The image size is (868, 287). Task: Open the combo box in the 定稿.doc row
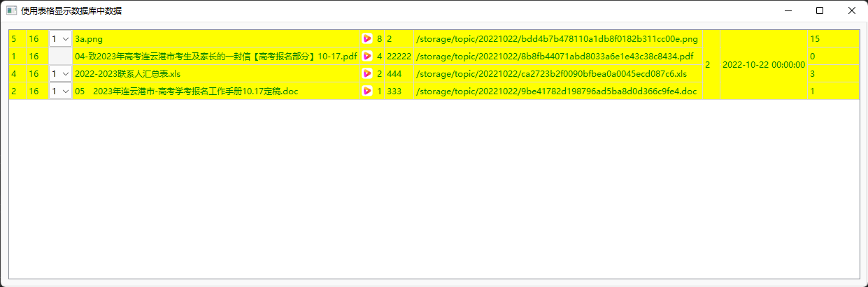pyautogui.click(x=60, y=91)
